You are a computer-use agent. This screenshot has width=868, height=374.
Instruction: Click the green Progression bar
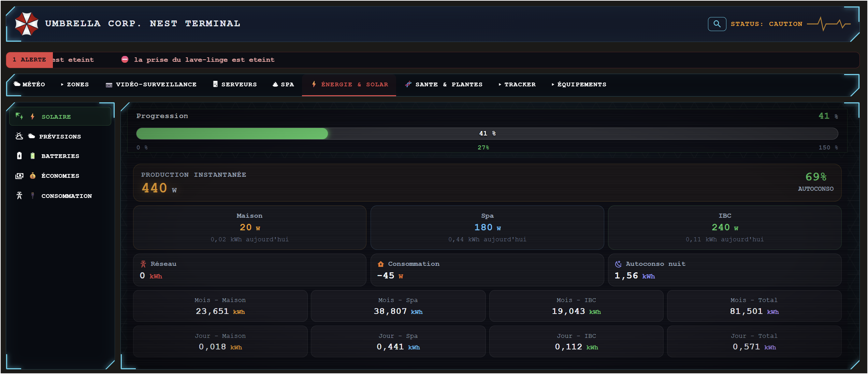[232, 133]
